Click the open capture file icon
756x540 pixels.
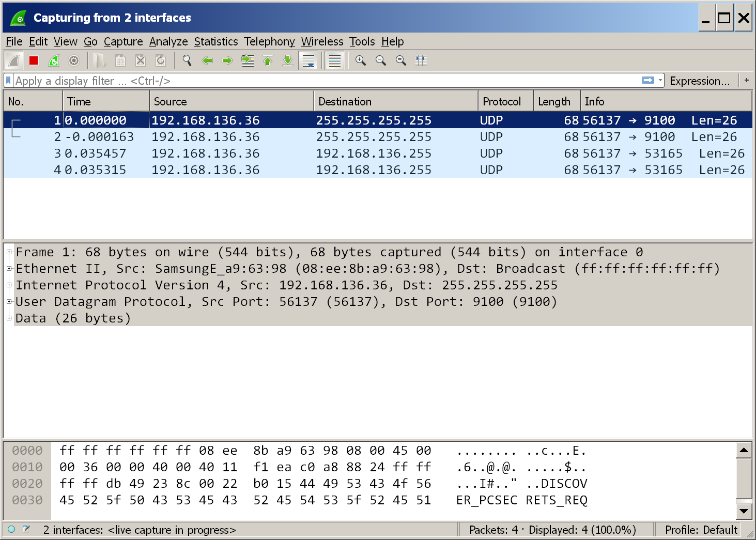pyautogui.click(x=99, y=61)
